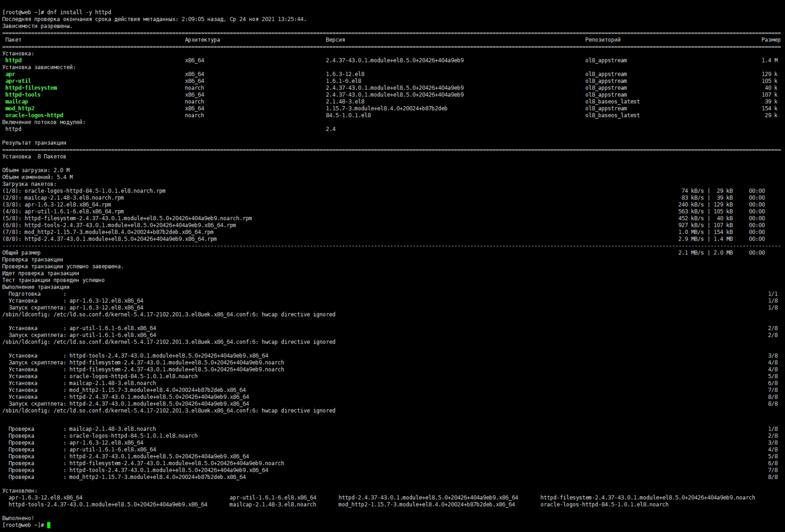The height and width of the screenshot is (532, 785).
Task: Click the oracle-logos-httpd package name
Action: pos(34,115)
